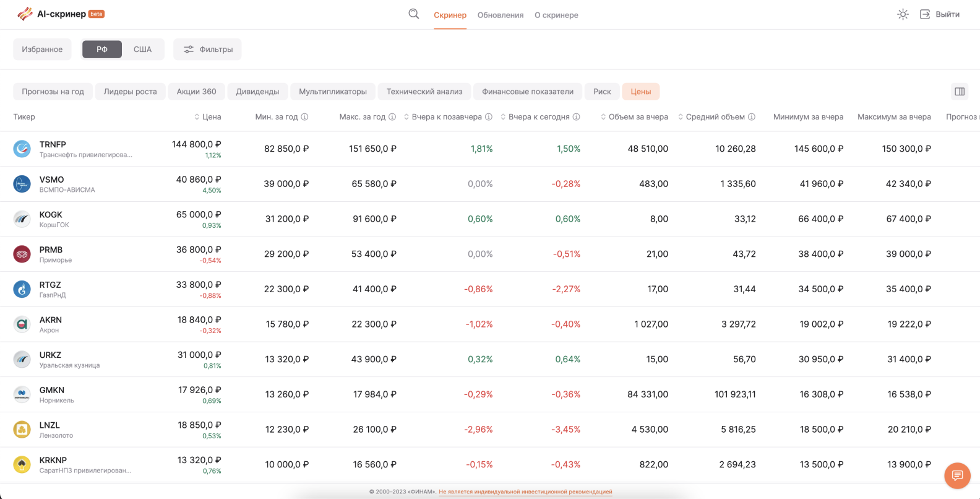Select the Дивиденды tab
980x499 pixels.
click(x=257, y=92)
